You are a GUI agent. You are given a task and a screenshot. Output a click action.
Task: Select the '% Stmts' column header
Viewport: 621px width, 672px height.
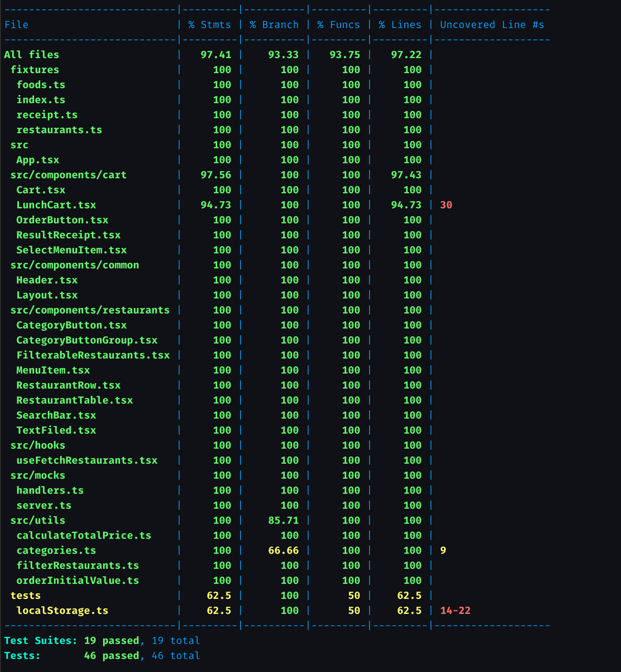210,25
